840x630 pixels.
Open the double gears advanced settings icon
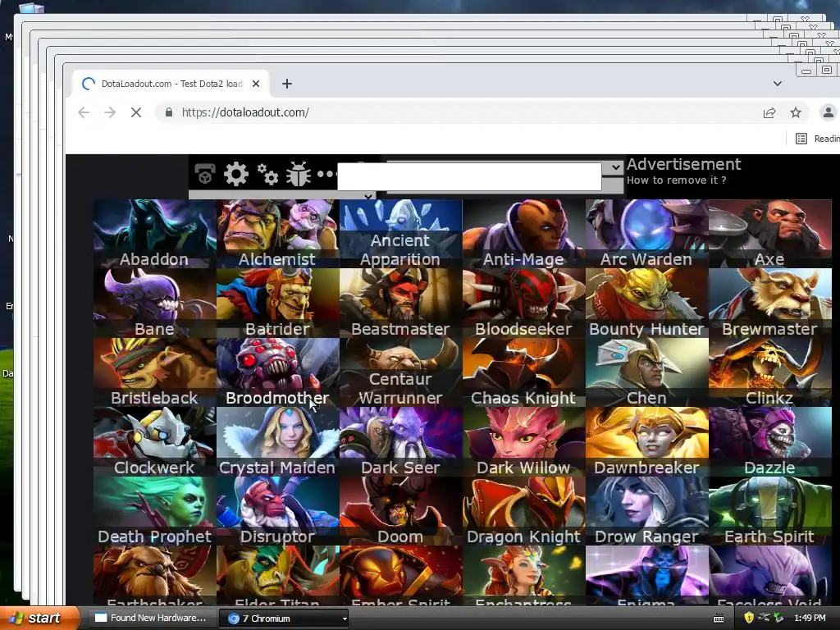click(x=267, y=174)
